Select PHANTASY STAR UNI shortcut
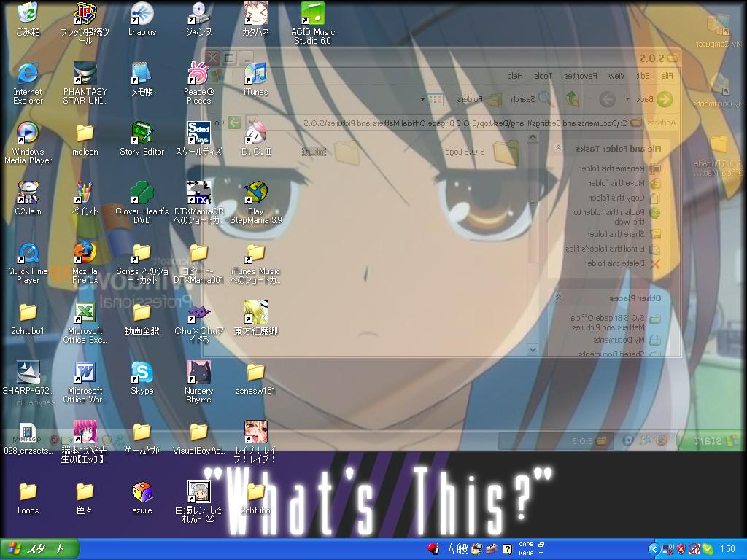 click(85, 83)
